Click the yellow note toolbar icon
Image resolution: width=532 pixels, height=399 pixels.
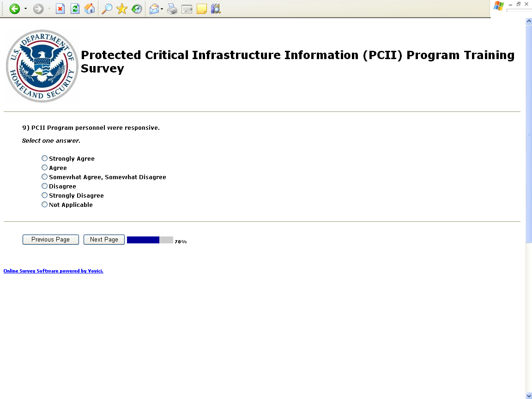201,9
